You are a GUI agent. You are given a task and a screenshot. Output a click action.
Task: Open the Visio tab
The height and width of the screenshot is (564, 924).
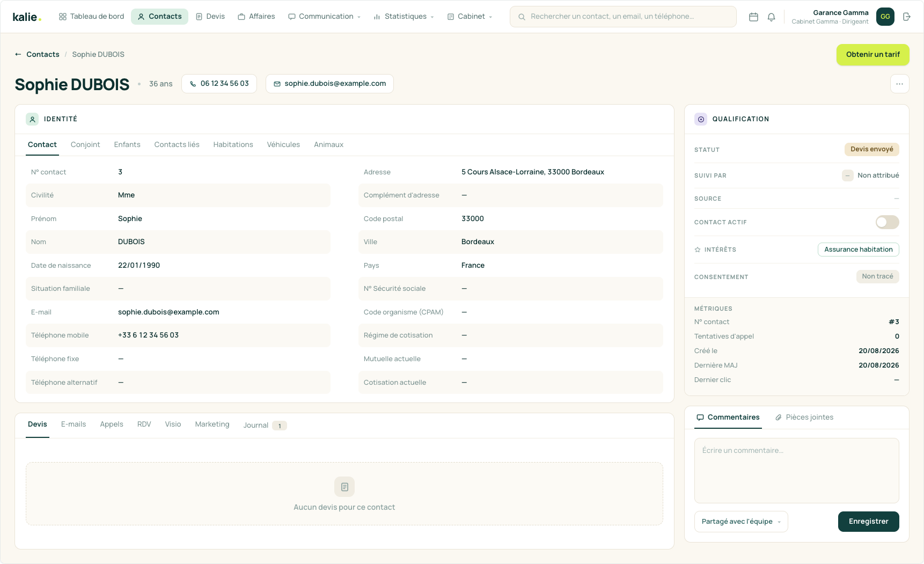pyautogui.click(x=173, y=424)
